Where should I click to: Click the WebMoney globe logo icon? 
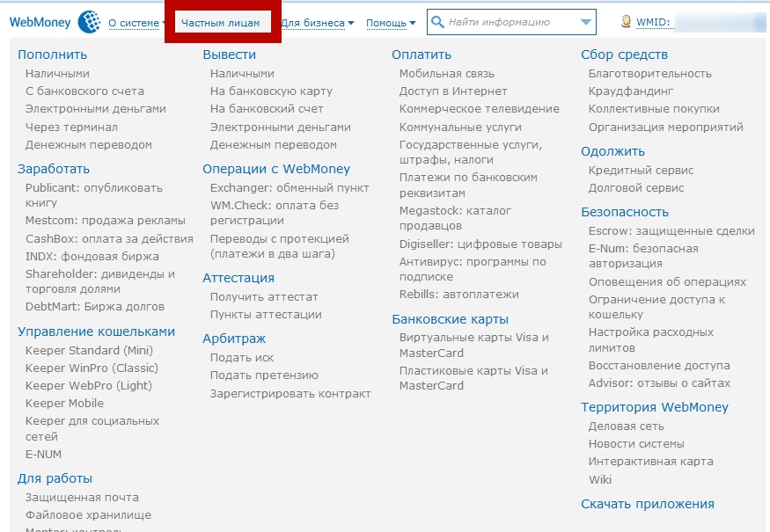pos(90,22)
